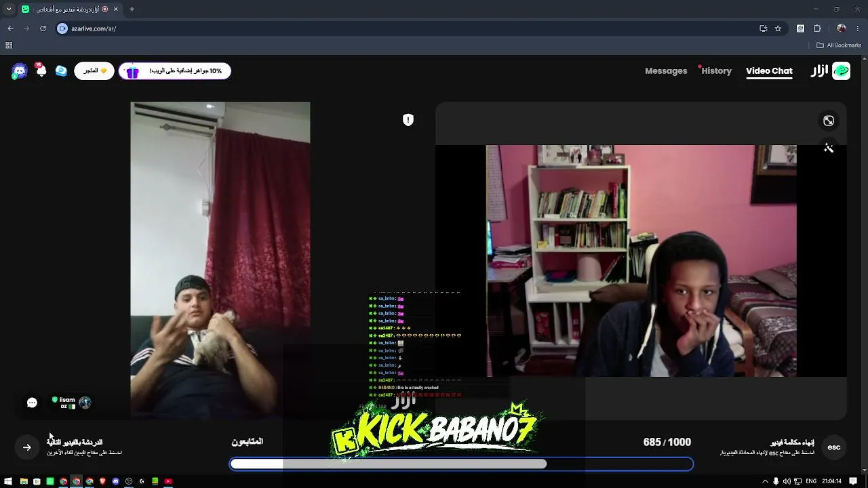The height and width of the screenshot is (488, 868).
Task: Click the chat line 'Bro is actually cracked'
Action: (408, 388)
